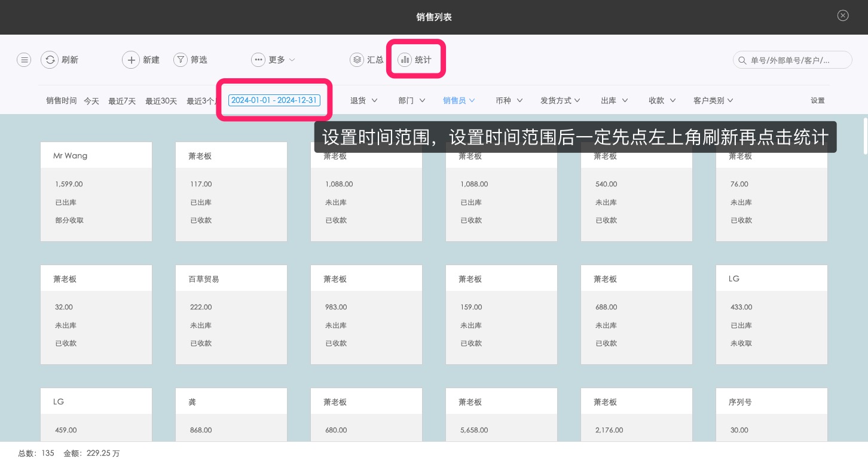868x464 pixels.
Task: Open the 销售员 filter dropdown
Action: coord(459,100)
